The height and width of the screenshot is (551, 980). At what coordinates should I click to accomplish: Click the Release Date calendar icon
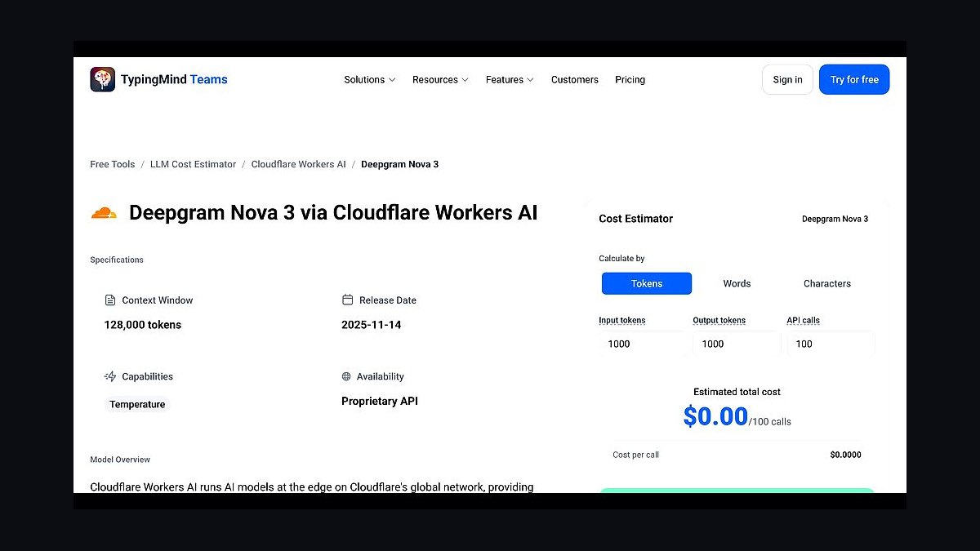(347, 300)
